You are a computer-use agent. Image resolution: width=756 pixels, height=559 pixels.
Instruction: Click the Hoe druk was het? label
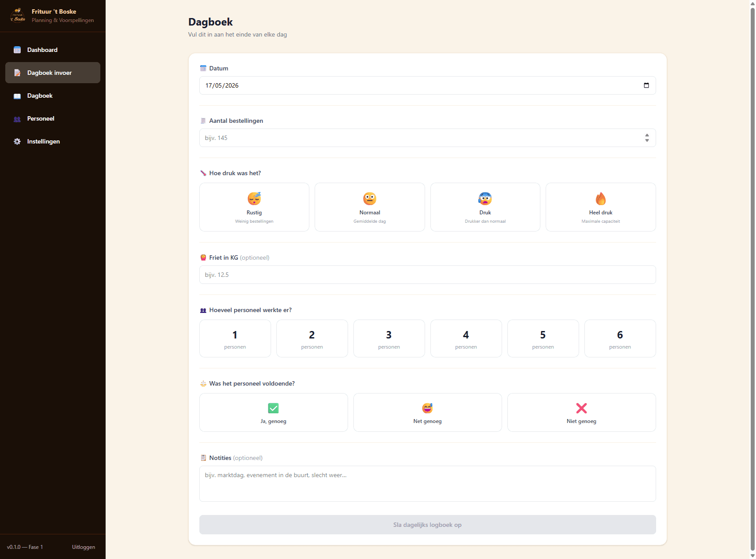235,173
